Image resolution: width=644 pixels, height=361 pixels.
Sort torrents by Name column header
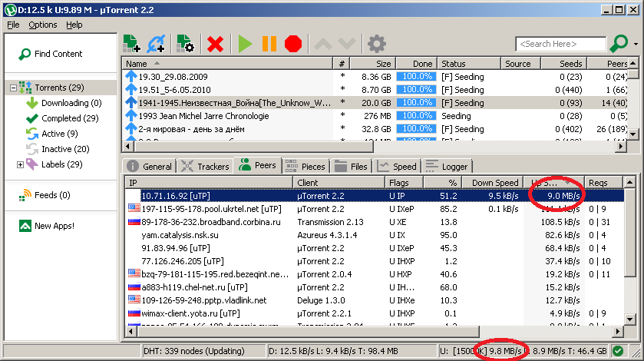(x=227, y=64)
